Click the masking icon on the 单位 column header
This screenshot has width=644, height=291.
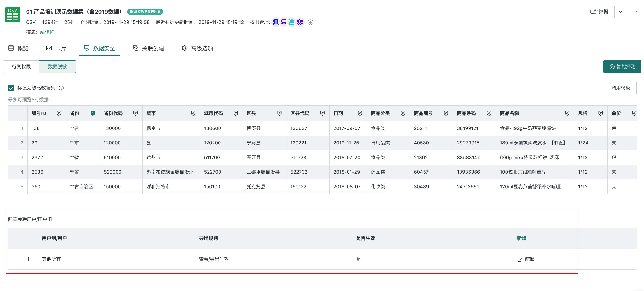(634, 113)
